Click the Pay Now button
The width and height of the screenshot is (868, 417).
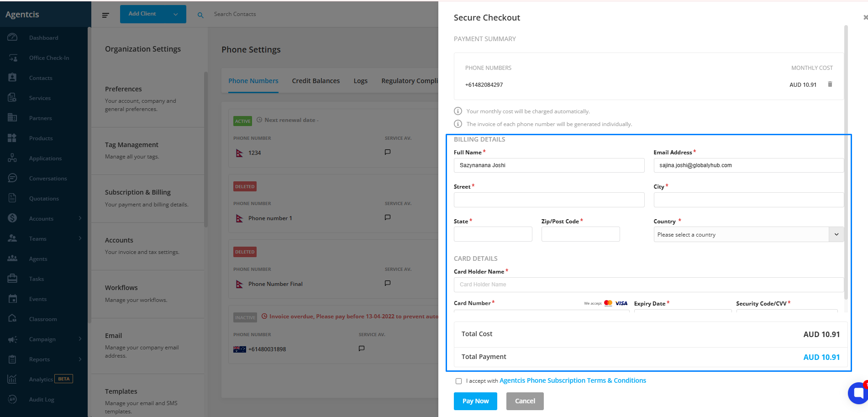click(x=475, y=401)
